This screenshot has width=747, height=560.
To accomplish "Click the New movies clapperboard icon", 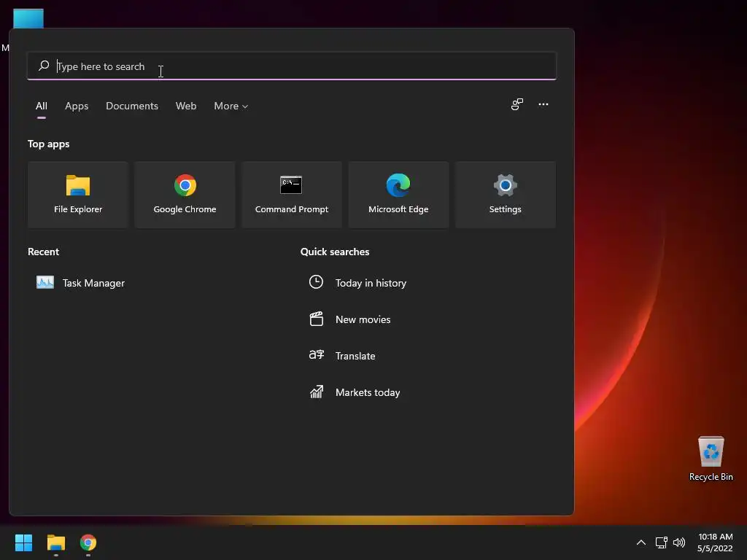I will (x=317, y=319).
